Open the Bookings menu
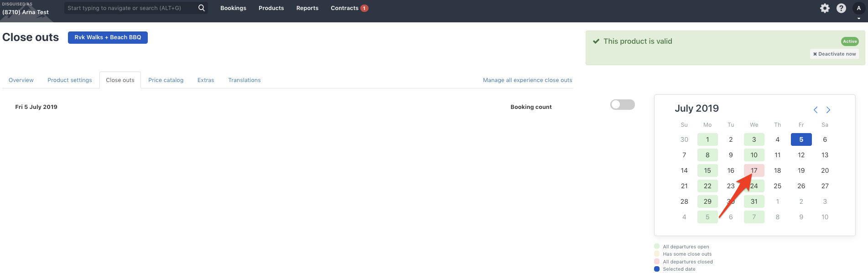 [x=233, y=8]
